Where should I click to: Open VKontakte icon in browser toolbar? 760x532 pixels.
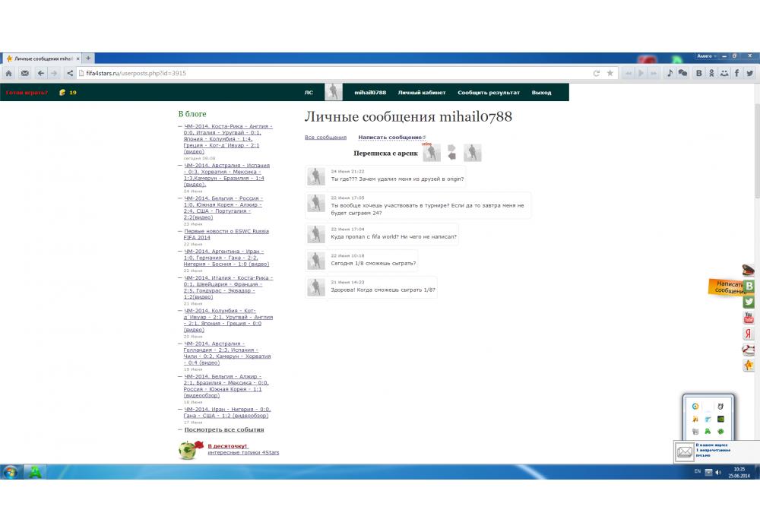point(698,73)
